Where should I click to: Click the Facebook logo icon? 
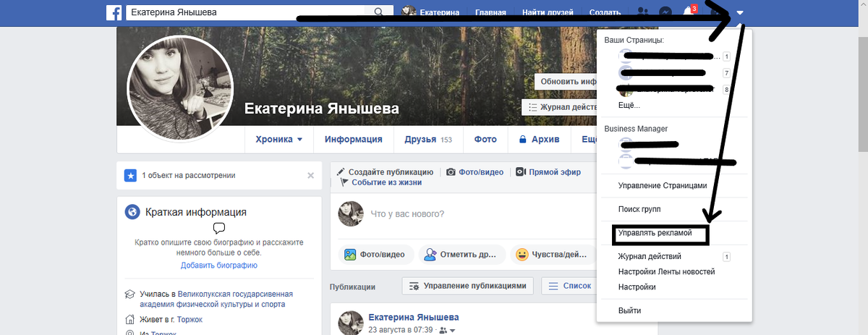[114, 12]
